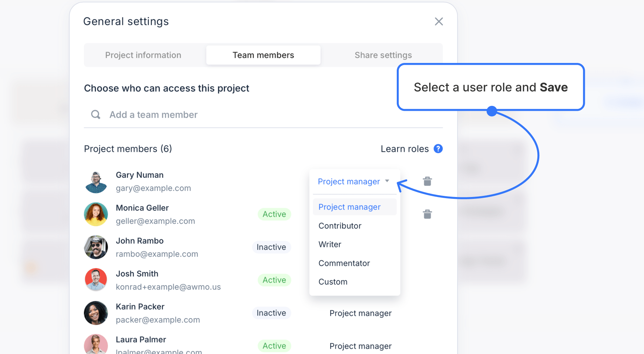Choose the Writer role
Viewport: 644px width, 354px height.
(329, 244)
